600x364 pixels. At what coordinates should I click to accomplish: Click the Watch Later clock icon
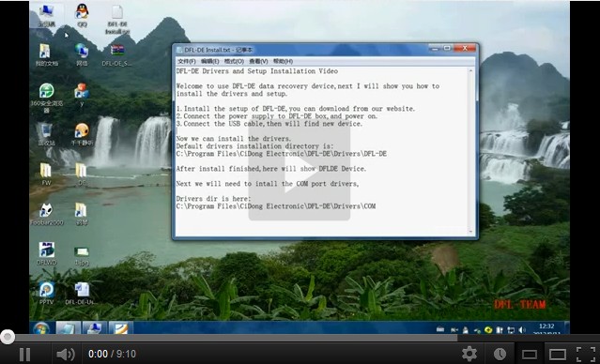coord(500,354)
